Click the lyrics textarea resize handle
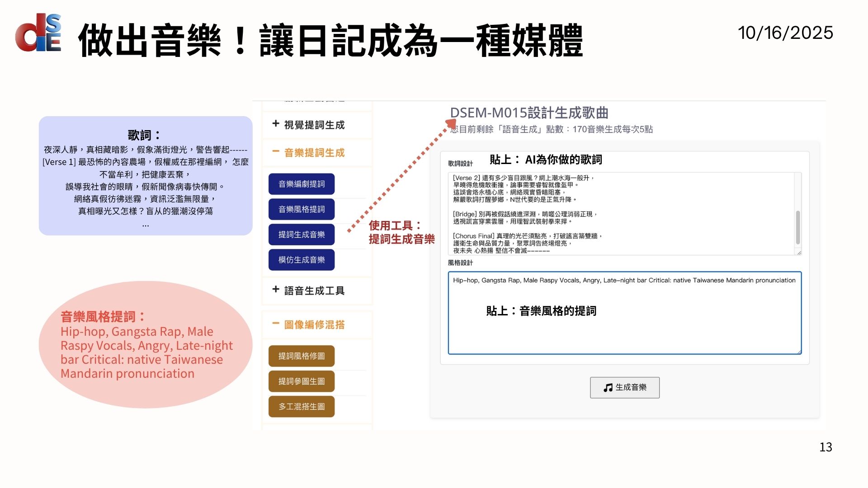This screenshot has height=488, width=868. click(799, 253)
